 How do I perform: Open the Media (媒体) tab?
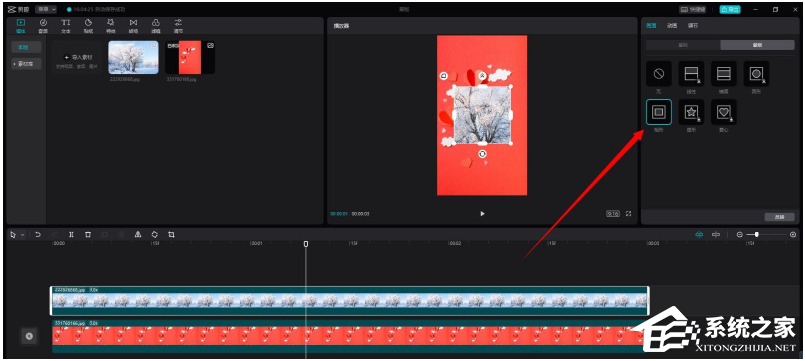[21, 26]
